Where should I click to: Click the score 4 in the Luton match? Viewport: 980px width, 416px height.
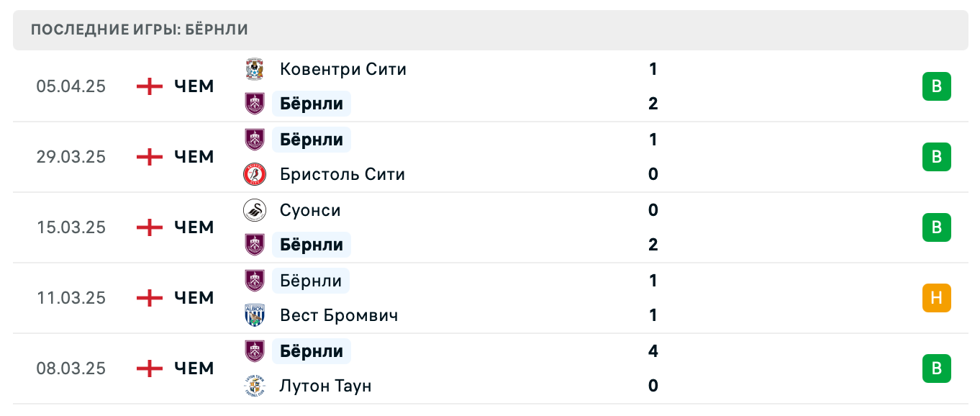coord(653,351)
